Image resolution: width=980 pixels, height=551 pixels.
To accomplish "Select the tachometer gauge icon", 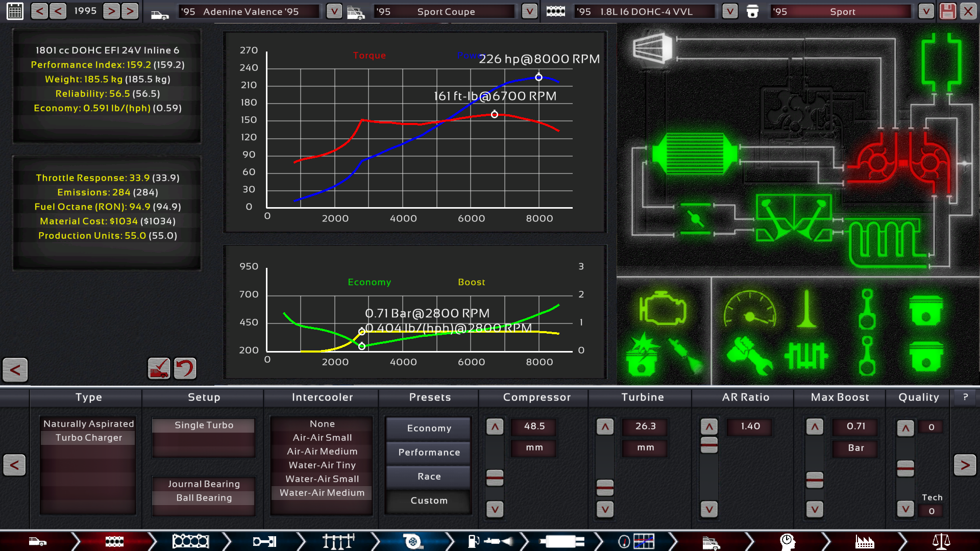I will click(750, 309).
